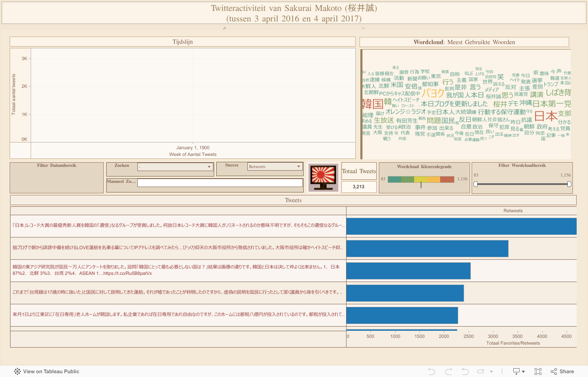The height and width of the screenshot is (377, 588).
Task: Open View on Tableau Public link
Action: pyautogui.click(x=51, y=372)
